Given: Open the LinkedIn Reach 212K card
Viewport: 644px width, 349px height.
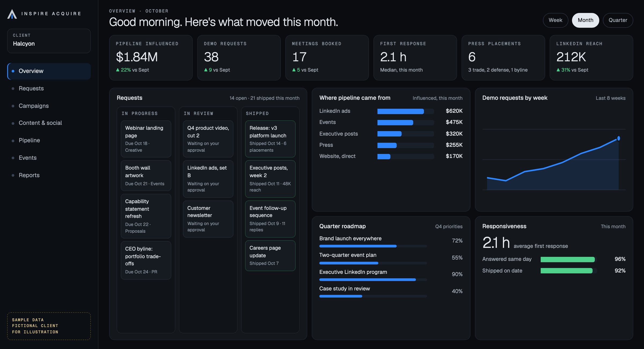Looking at the screenshot, I should coord(591,58).
